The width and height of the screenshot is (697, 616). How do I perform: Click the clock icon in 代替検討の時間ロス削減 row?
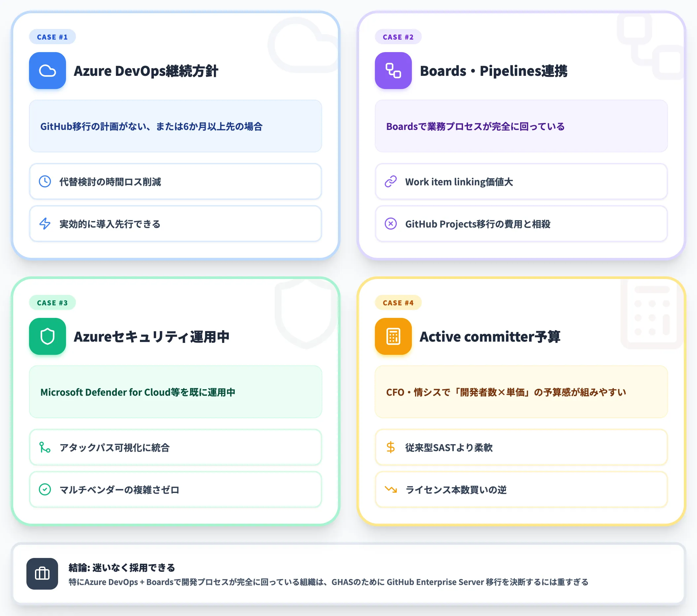[45, 182]
